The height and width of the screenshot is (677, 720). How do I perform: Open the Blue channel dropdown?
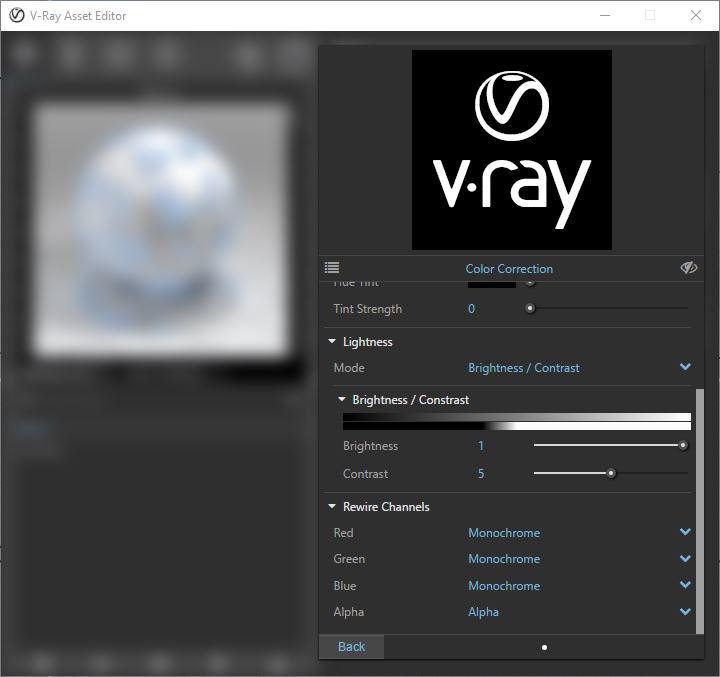pyautogui.click(x=579, y=585)
